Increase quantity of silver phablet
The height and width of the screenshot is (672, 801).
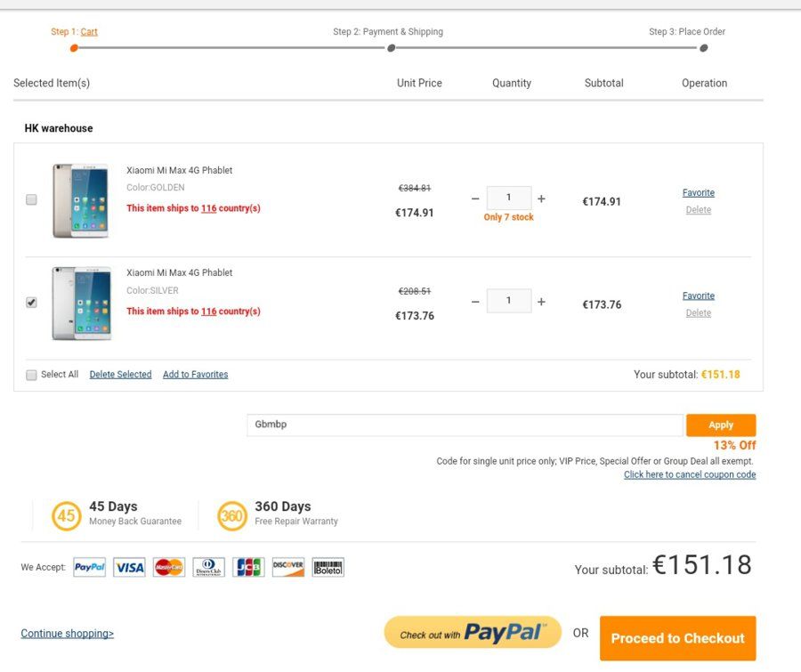tap(541, 302)
